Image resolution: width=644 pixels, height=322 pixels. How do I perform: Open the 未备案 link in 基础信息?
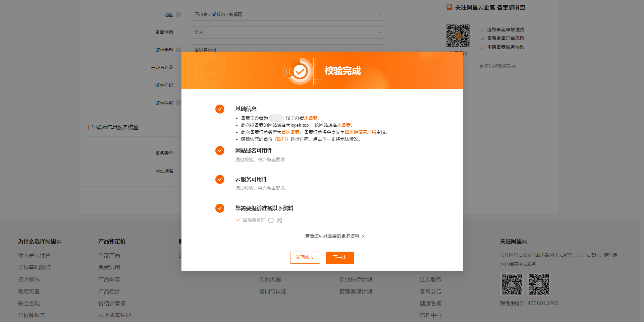(311, 118)
